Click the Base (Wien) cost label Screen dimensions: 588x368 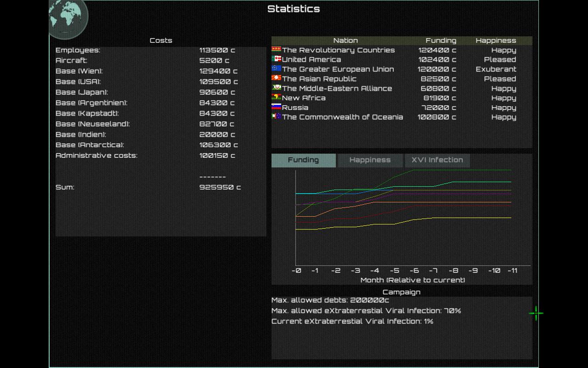(79, 71)
